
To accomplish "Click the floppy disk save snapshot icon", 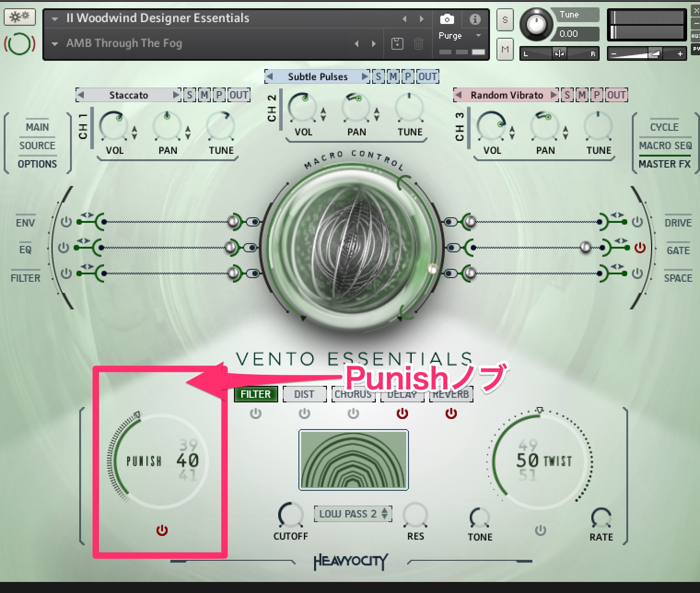I will (397, 43).
